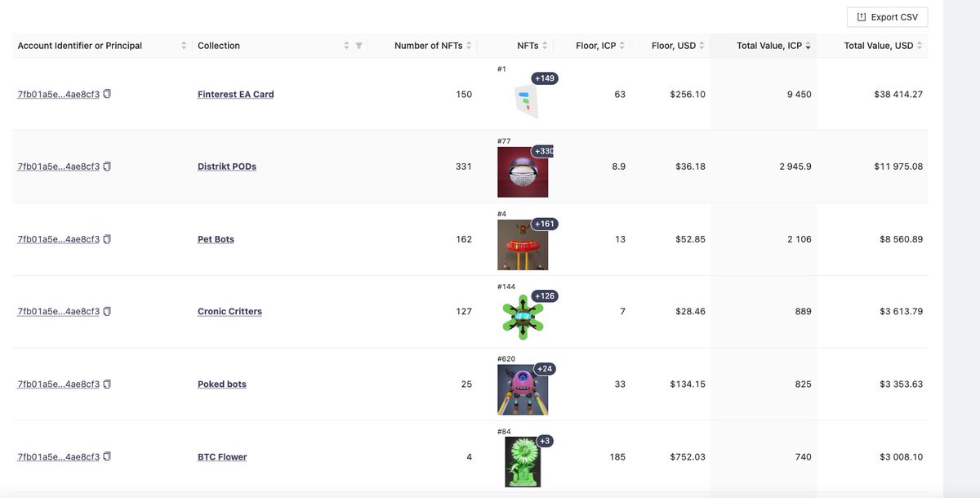Viewport: 980px width, 498px height.
Task: Copy account ID in Pet Bots row
Action: point(107,239)
